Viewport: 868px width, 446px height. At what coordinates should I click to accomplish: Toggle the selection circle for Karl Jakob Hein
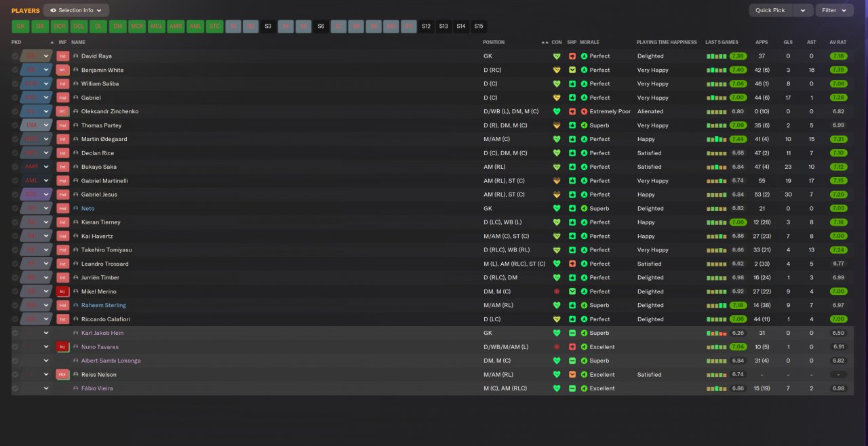(x=15, y=333)
